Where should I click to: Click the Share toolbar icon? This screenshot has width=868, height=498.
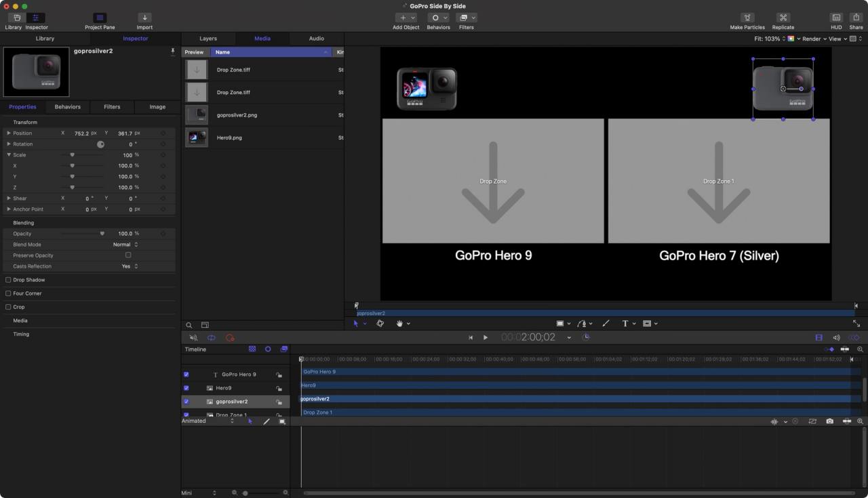(x=856, y=18)
